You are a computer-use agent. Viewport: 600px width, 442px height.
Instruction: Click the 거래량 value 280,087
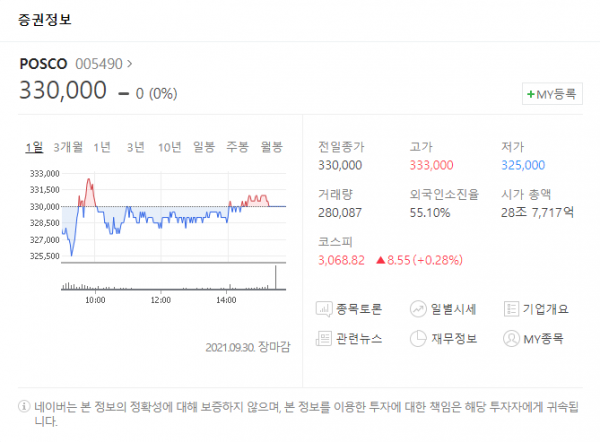tap(339, 213)
